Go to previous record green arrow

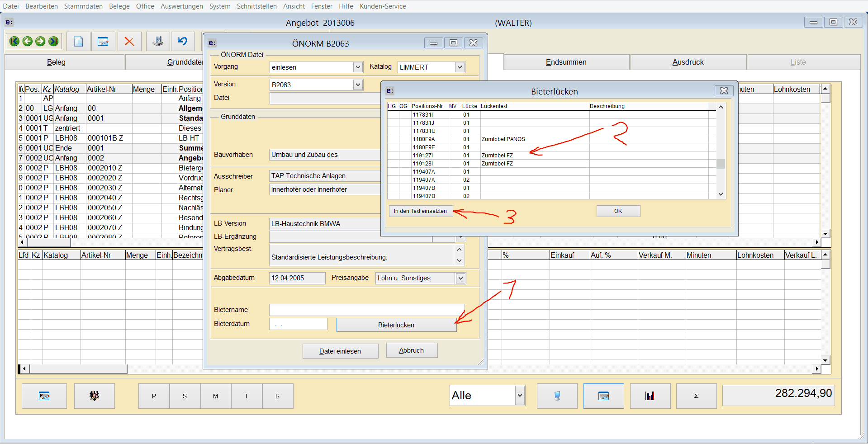(27, 42)
